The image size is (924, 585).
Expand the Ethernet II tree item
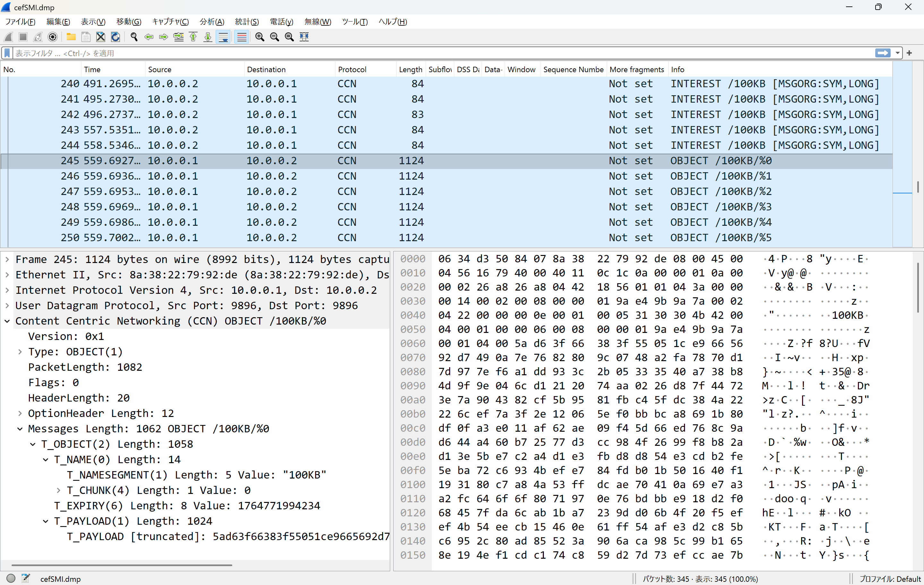tap(7, 275)
